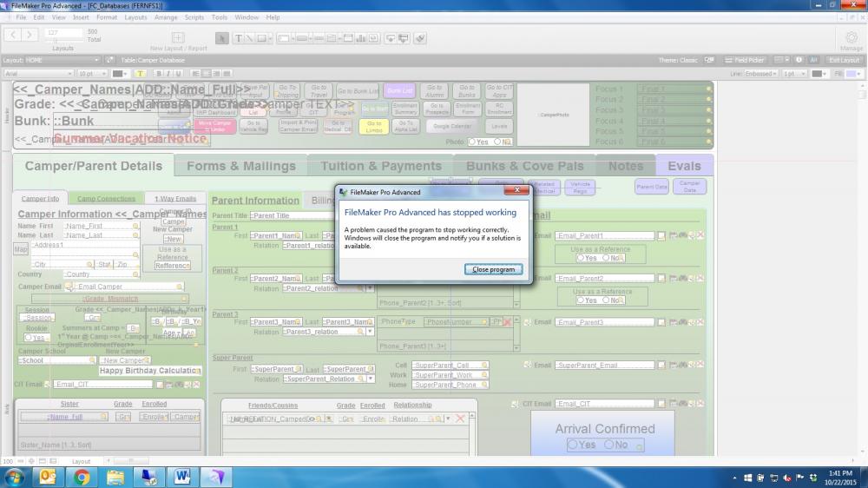Select Yes for Arrival Confirmed
The height and width of the screenshot is (488, 868).
[573, 445]
